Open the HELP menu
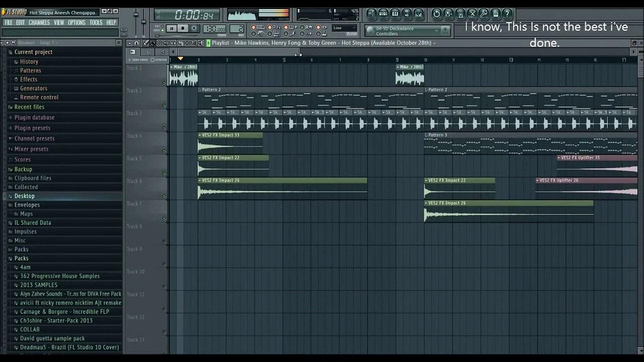The image size is (644, 362). 111,22
